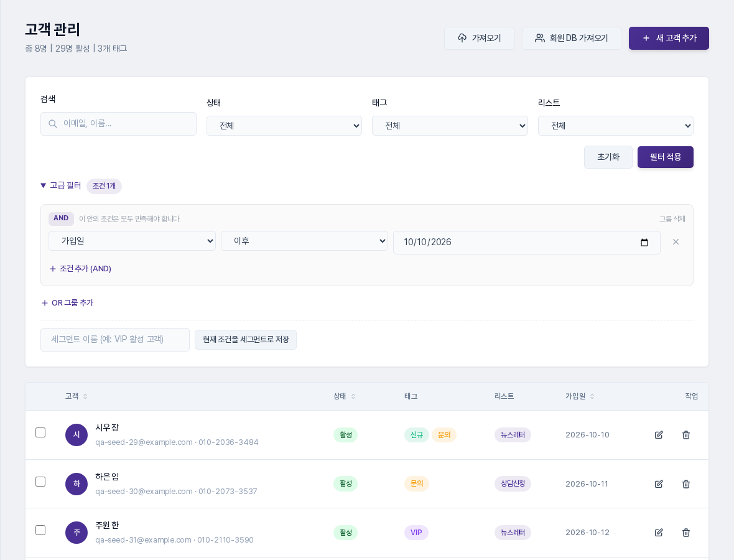This screenshot has height=560, width=734.
Task: Sort by the 고객 column sort icon
Action: 85,396
